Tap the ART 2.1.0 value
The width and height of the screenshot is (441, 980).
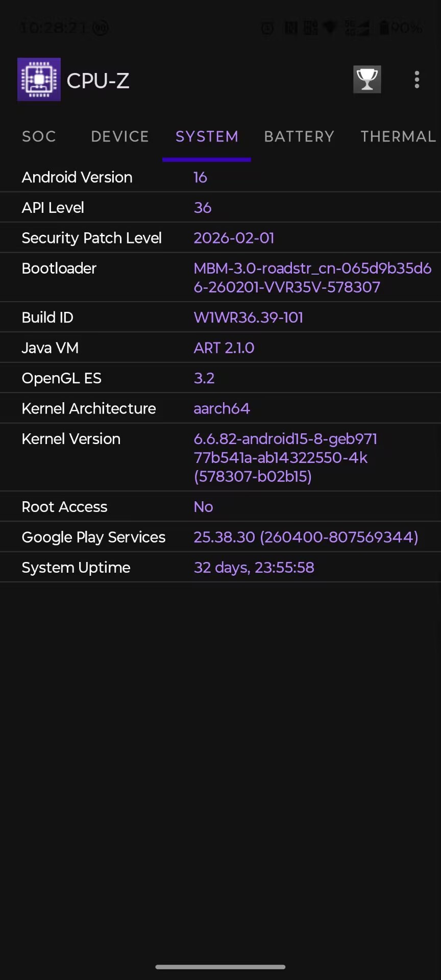pyautogui.click(x=224, y=348)
